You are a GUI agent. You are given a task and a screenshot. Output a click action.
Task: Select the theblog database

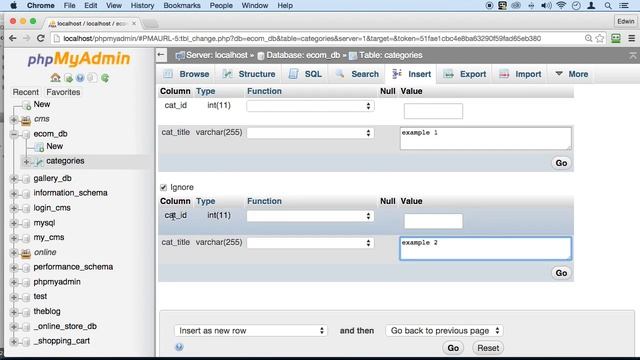click(x=47, y=311)
